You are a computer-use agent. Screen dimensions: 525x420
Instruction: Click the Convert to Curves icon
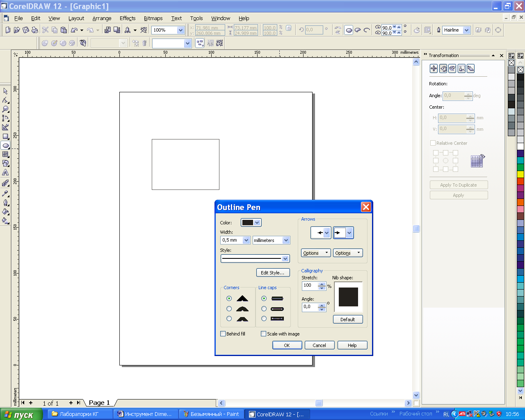click(498, 30)
